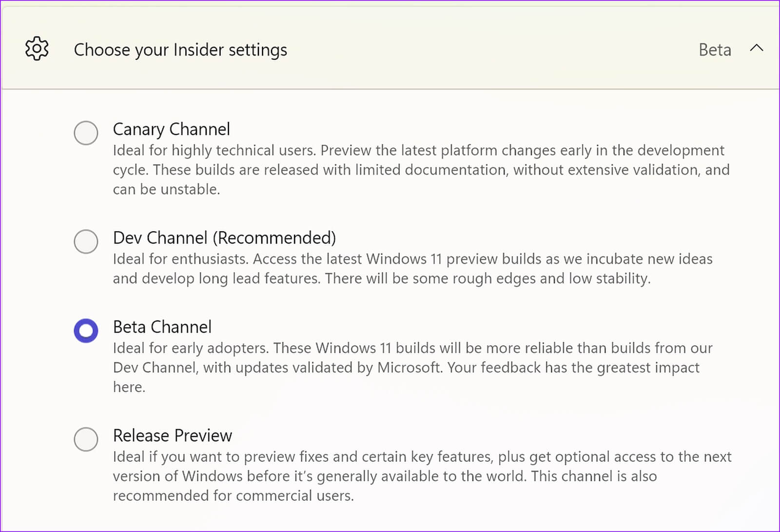
Task: Click the "validated by Microsoft" description line
Action: [x=406, y=368]
